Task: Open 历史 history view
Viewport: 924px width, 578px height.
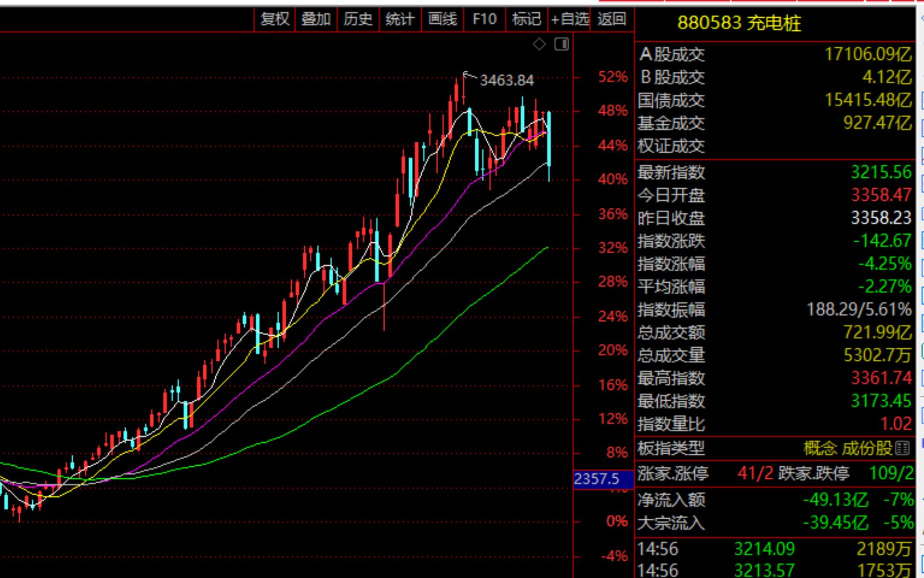Action: click(x=358, y=19)
